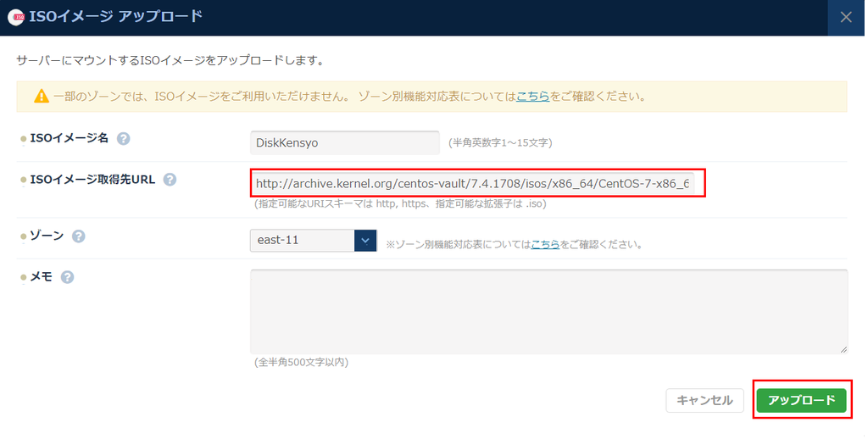
Task: Show help for メモ
Action: click(x=68, y=277)
